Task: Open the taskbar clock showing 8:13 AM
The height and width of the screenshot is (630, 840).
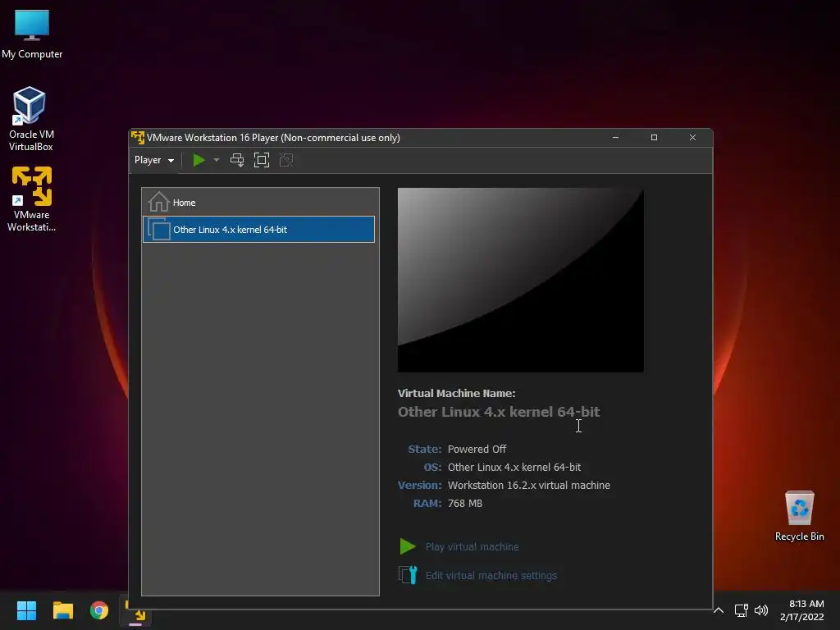Action: pyautogui.click(x=802, y=610)
